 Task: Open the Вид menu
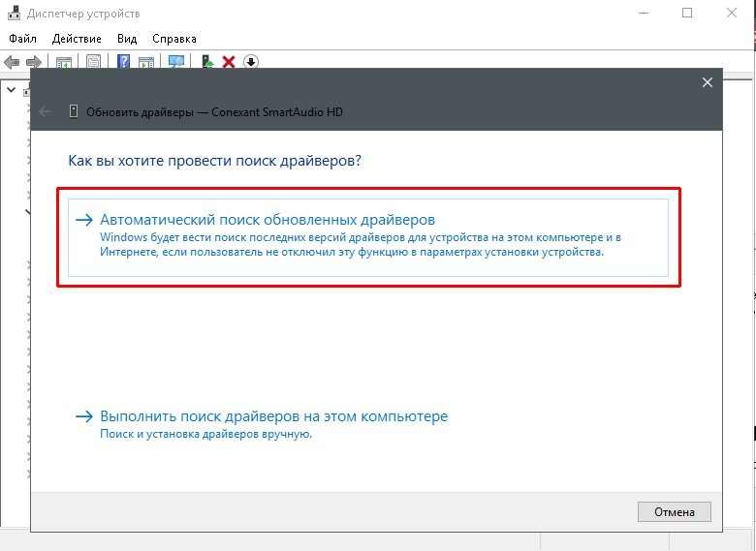coord(127,39)
